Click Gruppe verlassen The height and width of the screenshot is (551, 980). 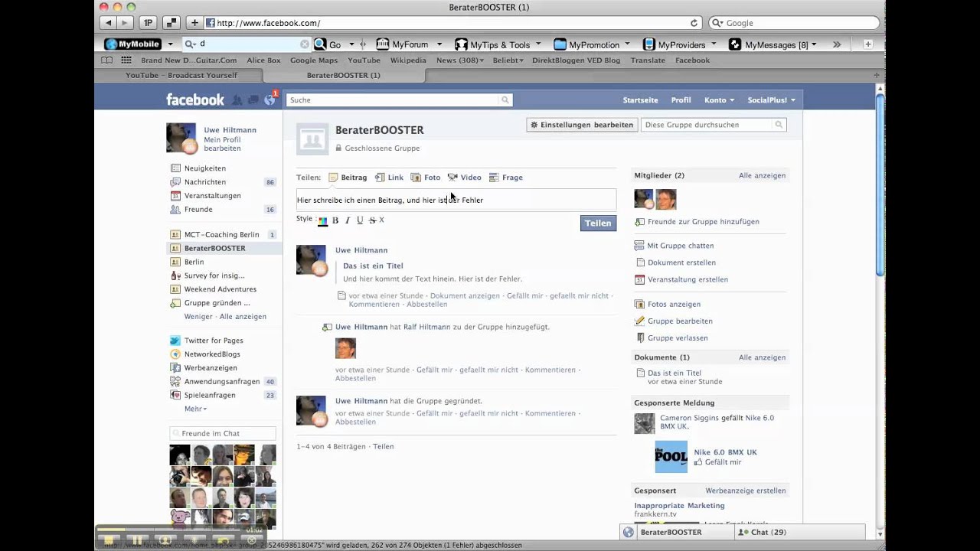pos(678,337)
